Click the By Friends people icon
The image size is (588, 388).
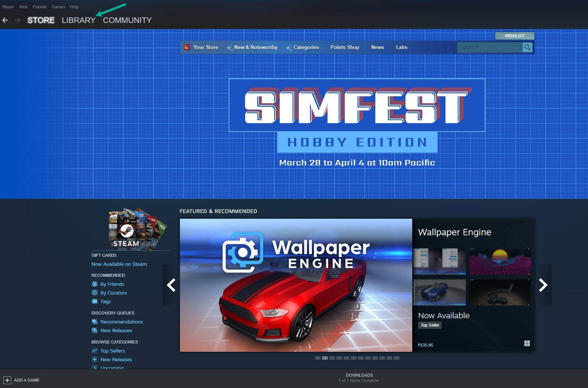[x=95, y=284]
